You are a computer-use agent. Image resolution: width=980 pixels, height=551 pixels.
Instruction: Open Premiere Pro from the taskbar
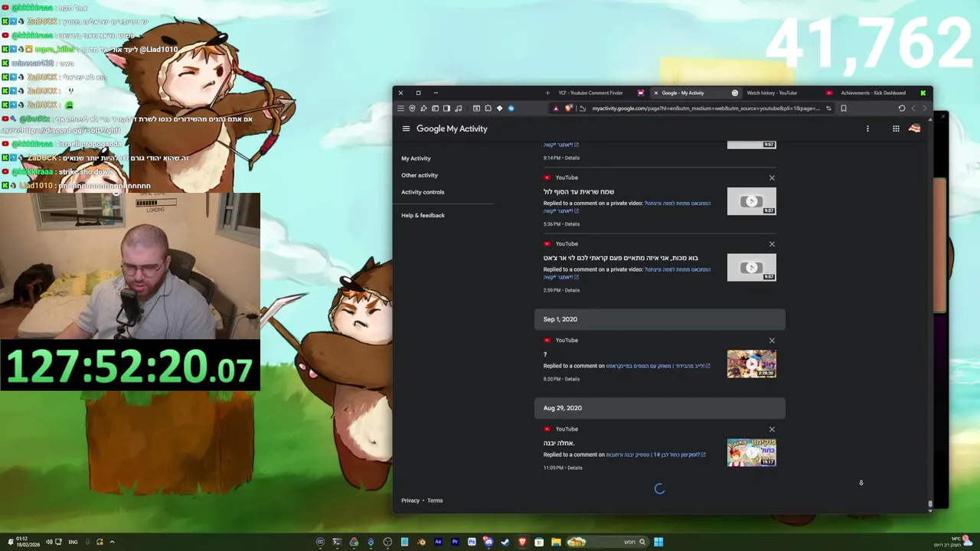(455, 542)
